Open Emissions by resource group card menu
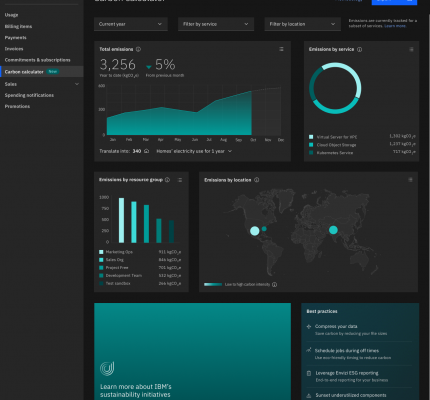The width and height of the screenshot is (430, 400). [180, 180]
